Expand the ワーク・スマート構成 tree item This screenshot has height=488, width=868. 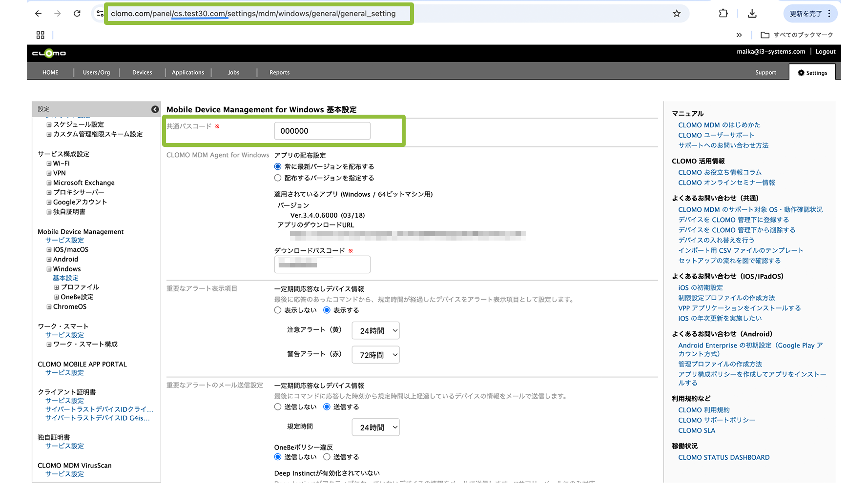tap(49, 345)
